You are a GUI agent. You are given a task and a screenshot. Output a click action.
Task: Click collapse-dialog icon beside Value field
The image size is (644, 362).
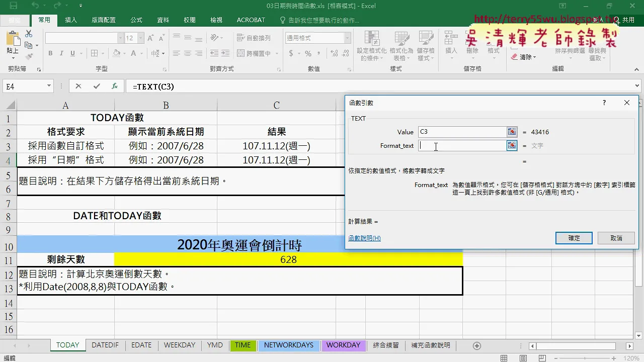tap(512, 132)
